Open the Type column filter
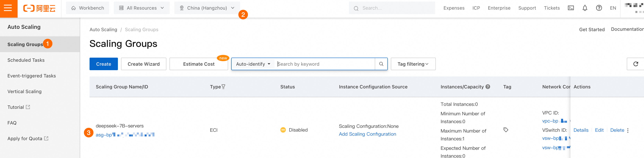The height and width of the screenshot is (158, 644). click(223, 87)
